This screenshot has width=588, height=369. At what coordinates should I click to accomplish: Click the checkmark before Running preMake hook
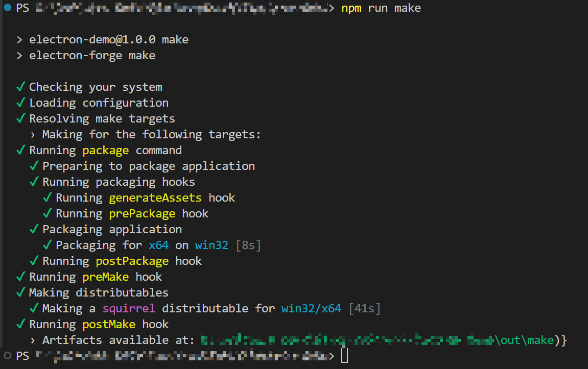click(21, 277)
